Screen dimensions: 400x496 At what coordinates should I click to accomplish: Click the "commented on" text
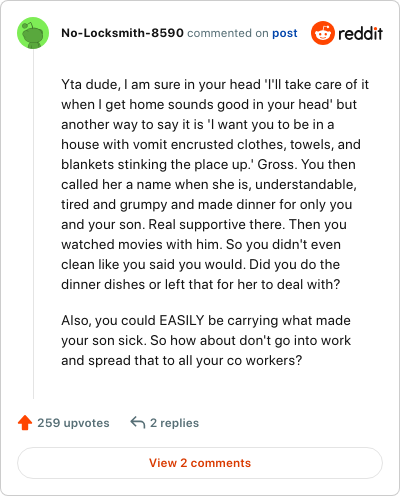[x=228, y=33]
